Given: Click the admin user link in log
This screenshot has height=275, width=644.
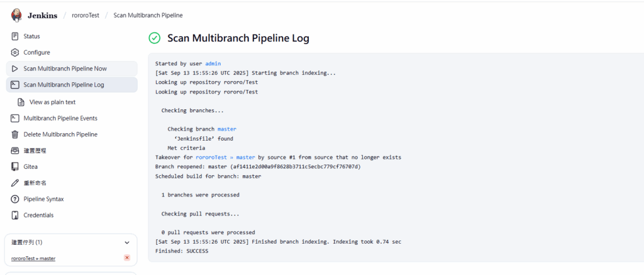Looking at the screenshot, I should (x=213, y=64).
